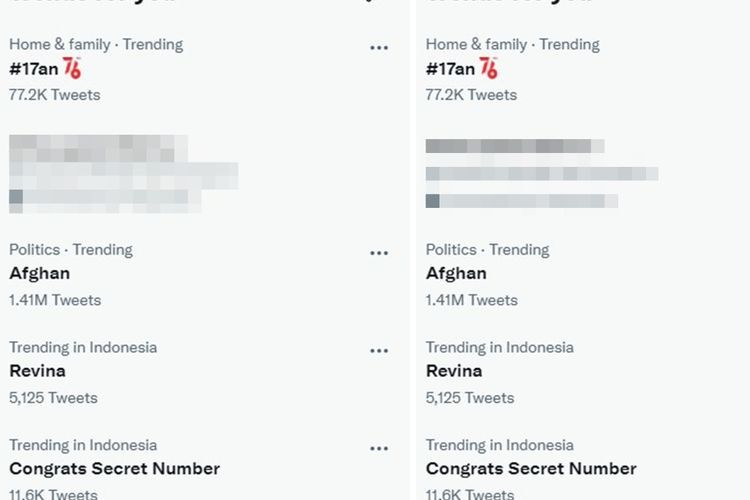
Task: Show more options for the Revina trend
Action: coord(379,350)
